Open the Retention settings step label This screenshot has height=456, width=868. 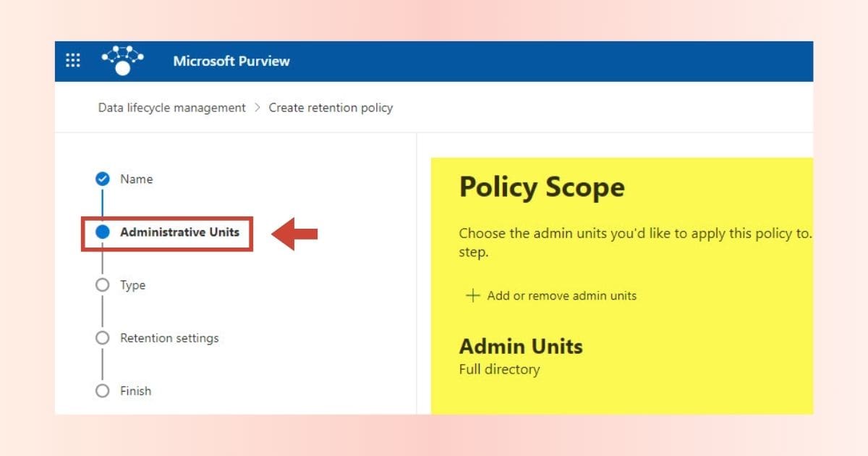169,338
